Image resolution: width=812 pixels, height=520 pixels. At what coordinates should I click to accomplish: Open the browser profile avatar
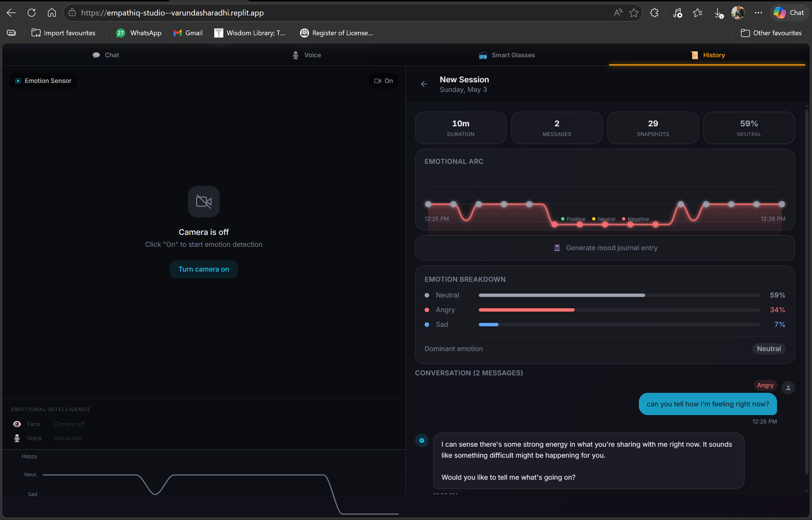click(738, 13)
